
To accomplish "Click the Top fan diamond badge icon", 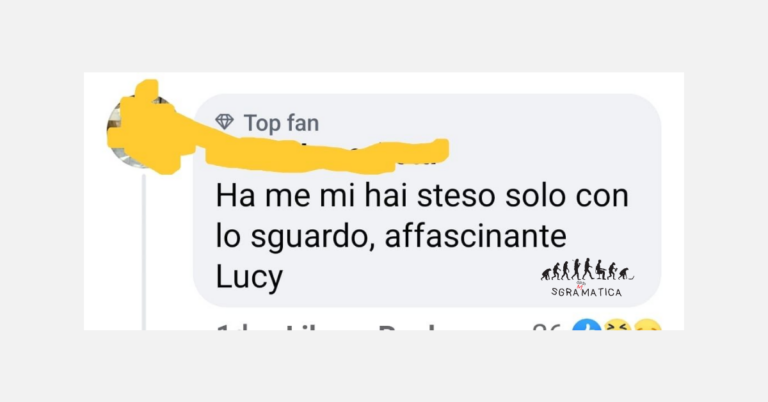I will (224, 121).
